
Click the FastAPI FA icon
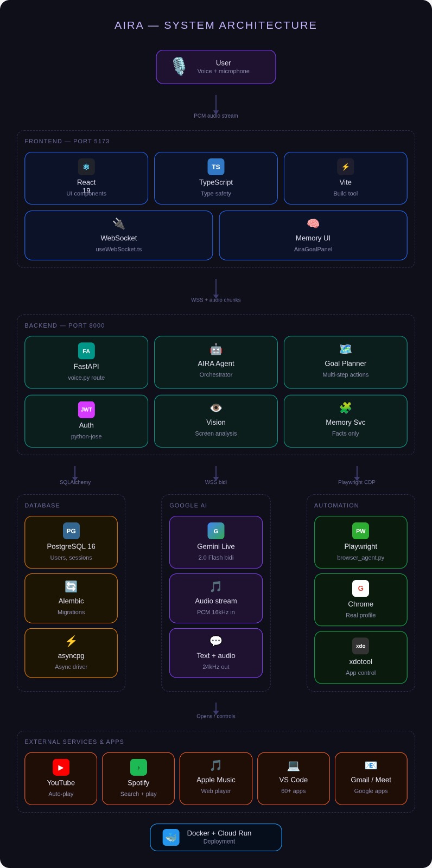[x=86, y=351]
